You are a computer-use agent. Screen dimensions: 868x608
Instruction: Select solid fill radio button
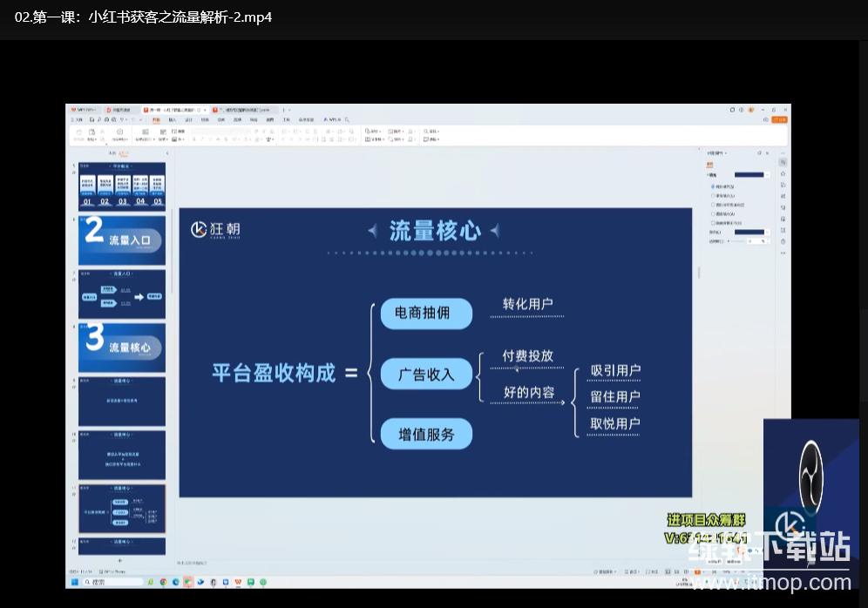pos(713,186)
